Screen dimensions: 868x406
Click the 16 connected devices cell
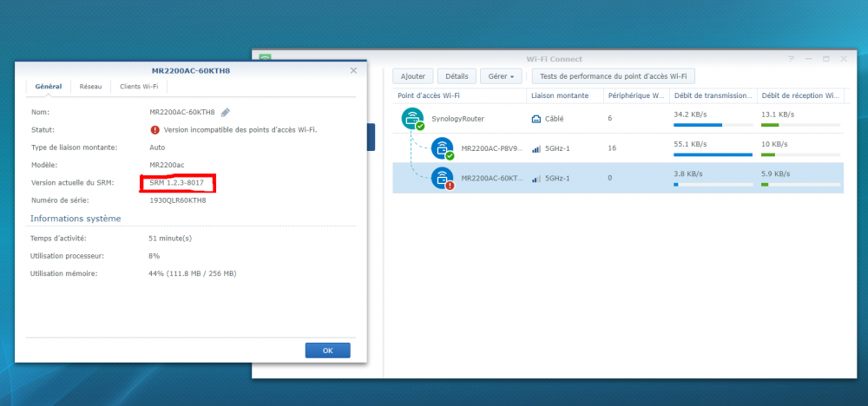pyautogui.click(x=612, y=148)
